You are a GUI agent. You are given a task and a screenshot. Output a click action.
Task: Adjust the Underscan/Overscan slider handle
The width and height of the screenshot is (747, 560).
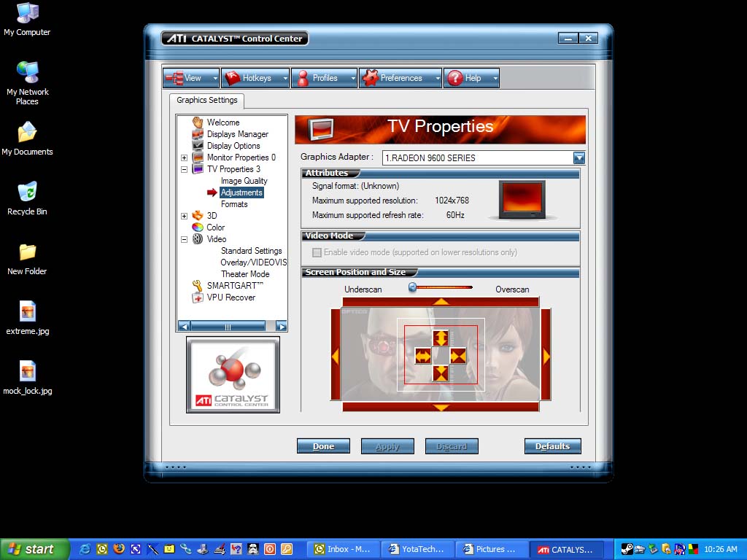(413, 287)
